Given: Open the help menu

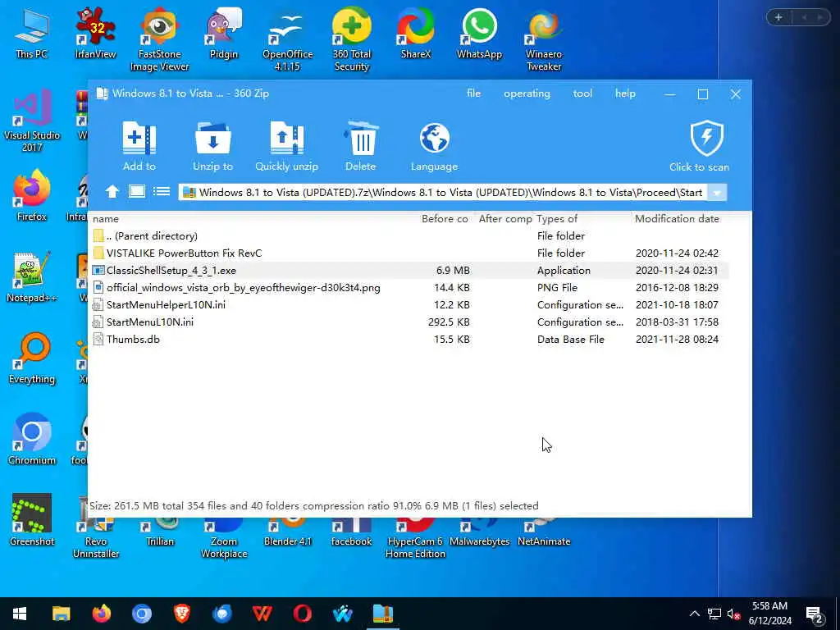Looking at the screenshot, I should point(625,94).
